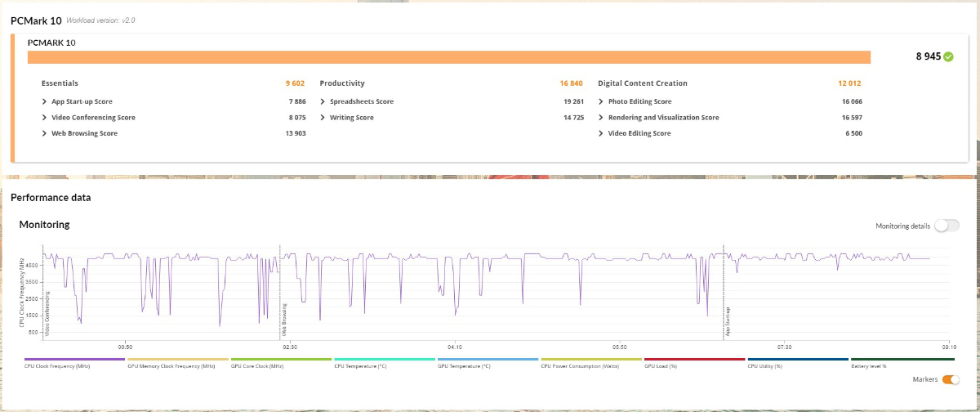Screen dimensions: 980x412
Task: Click the Monitoring chart title
Action: pos(44,225)
